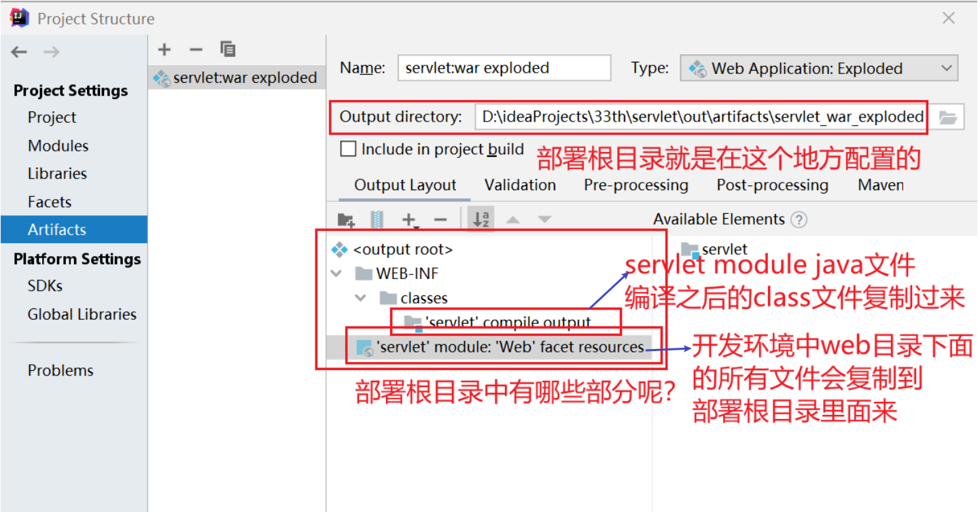The height and width of the screenshot is (512, 980).
Task: Select 'servlet' compile output item
Action: pyautogui.click(x=497, y=323)
